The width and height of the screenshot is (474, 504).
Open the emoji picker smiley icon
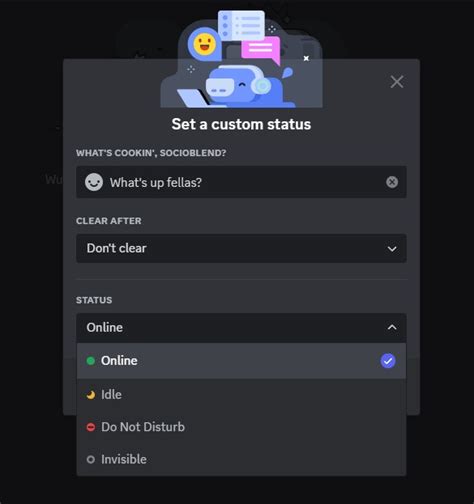(94, 182)
